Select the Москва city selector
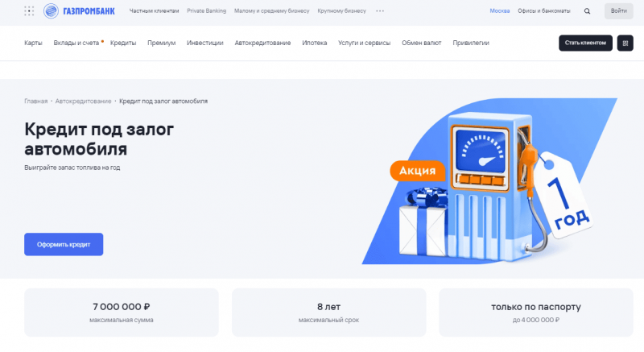Viewport: 644px width, 352px height. coord(499,11)
